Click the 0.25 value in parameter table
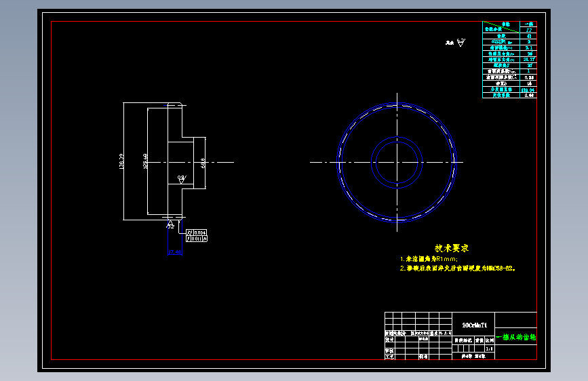This screenshot has width=588, height=381. [529, 78]
